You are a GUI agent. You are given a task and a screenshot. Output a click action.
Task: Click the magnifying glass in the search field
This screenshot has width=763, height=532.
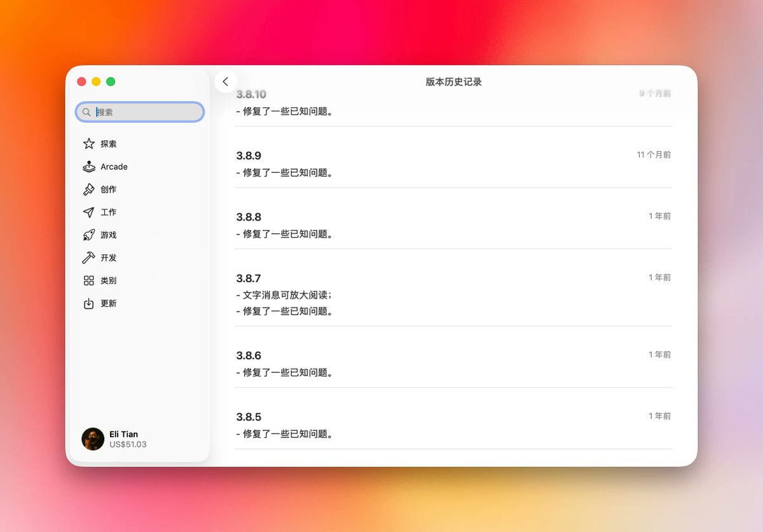[x=86, y=112]
